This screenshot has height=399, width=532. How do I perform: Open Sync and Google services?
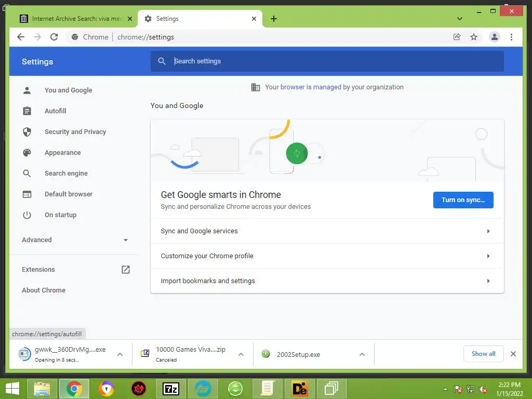click(x=327, y=231)
